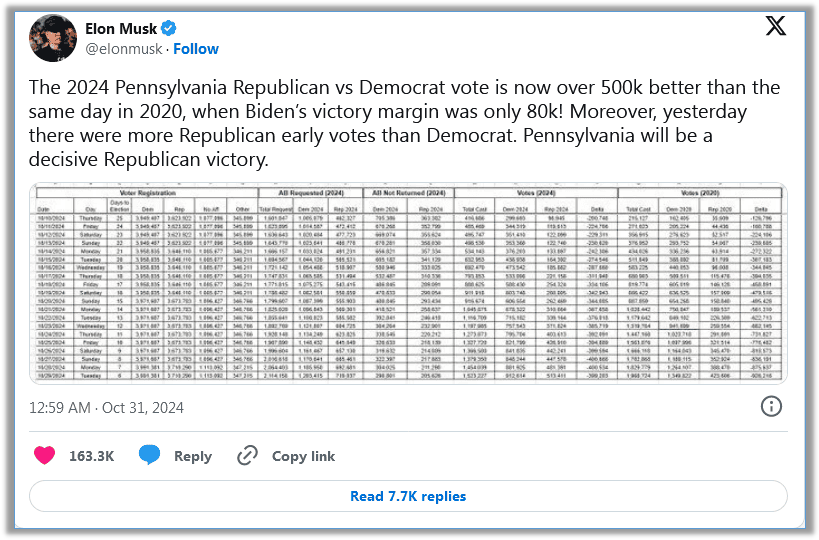Image resolution: width=819 pixels, height=540 pixels.
Task: Click the Follow link
Action: click(x=196, y=49)
